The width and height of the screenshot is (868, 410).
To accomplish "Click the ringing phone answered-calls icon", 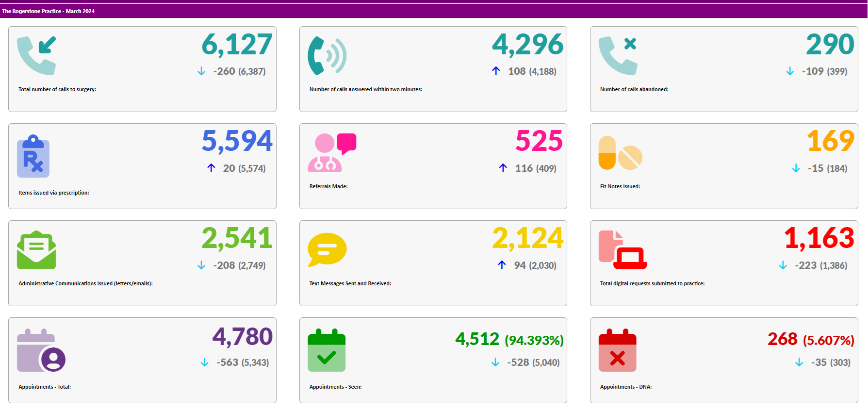I will [x=327, y=56].
